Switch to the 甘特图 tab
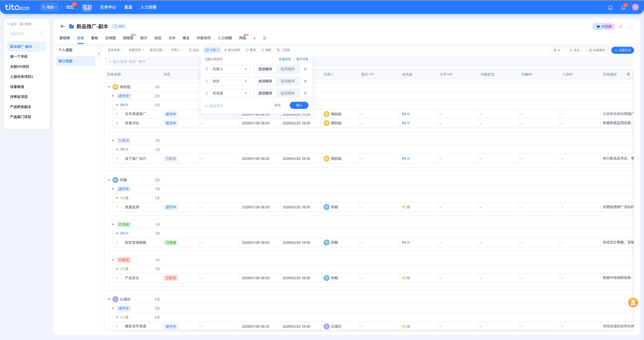This screenshot has width=644, height=340. point(110,38)
